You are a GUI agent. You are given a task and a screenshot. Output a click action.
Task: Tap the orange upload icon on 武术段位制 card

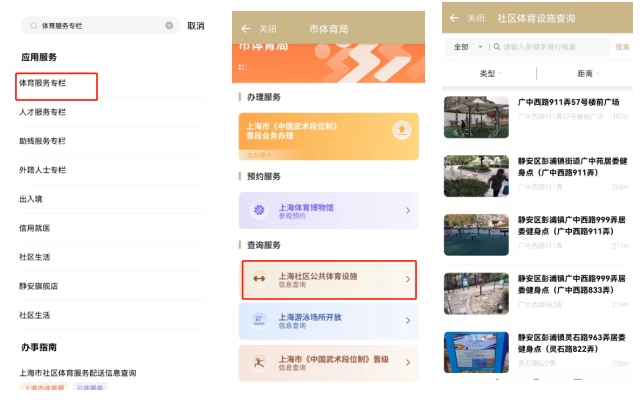401,130
